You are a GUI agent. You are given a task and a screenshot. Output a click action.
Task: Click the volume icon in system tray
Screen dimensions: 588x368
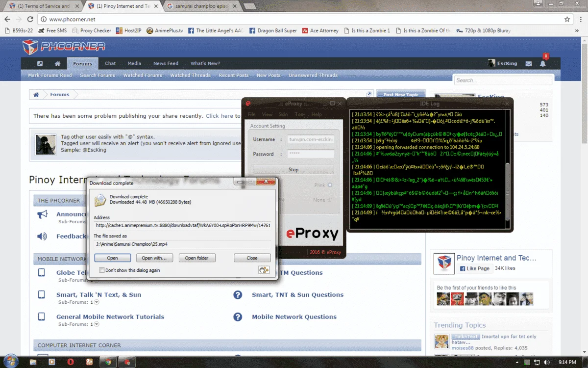pyautogui.click(x=546, y=362)
